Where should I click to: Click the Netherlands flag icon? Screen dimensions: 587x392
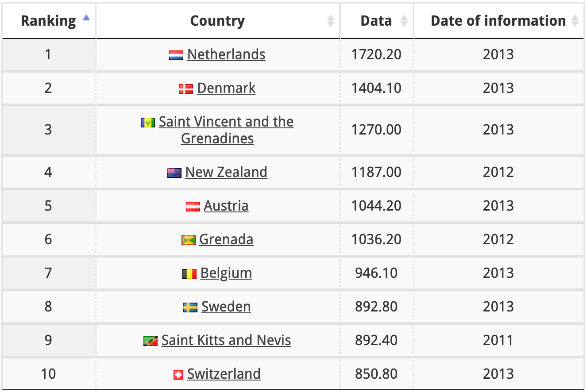[x=176, y=55]
